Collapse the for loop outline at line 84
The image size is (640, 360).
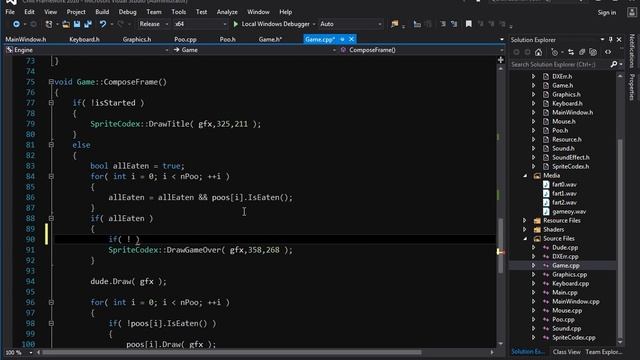51,176
